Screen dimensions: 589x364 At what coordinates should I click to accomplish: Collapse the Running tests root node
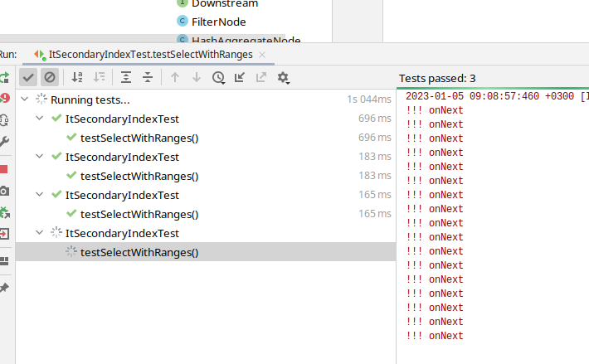[x=25, y=99]
